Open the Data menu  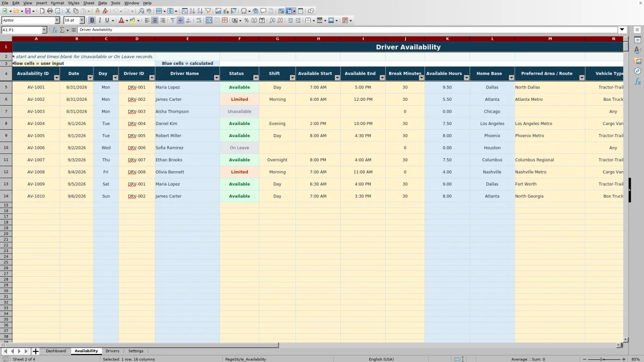pos(103,3)
